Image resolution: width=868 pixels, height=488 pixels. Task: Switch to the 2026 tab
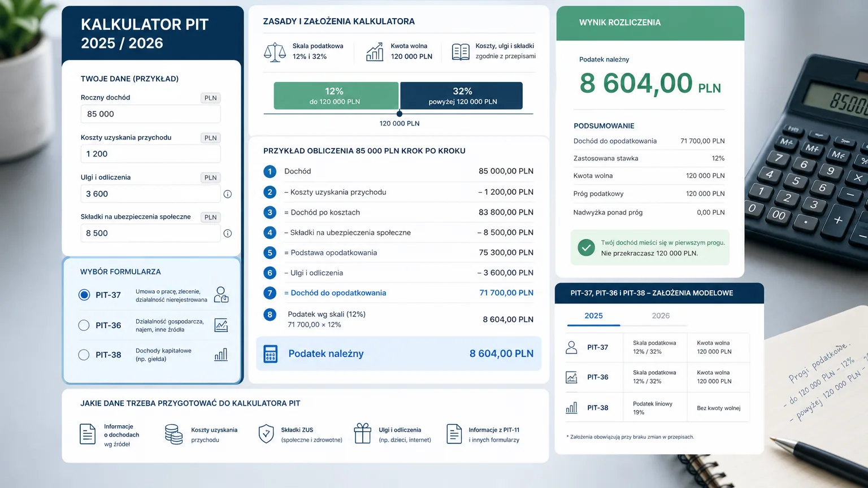661,316
